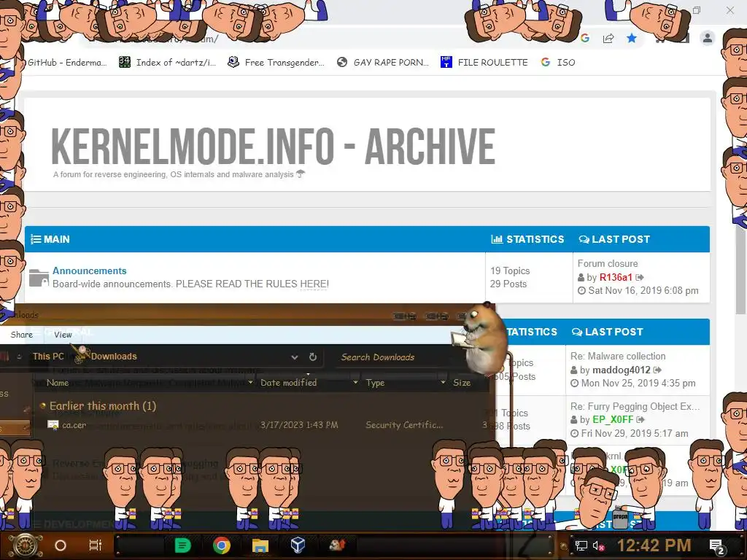Click the LAST POST chat icon in MAIN header

[584, 239]
